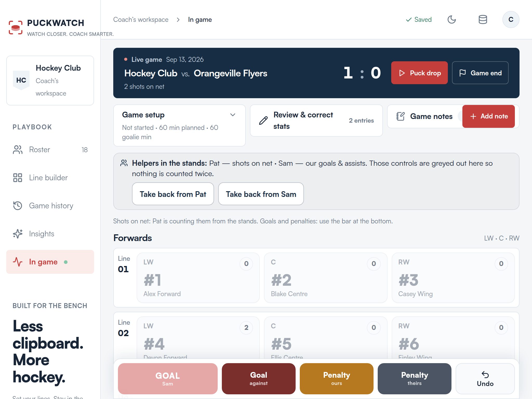Screen dimensions: 532x399
Task: Click shot counter on #4 card
Action: [x=246, y=328]
